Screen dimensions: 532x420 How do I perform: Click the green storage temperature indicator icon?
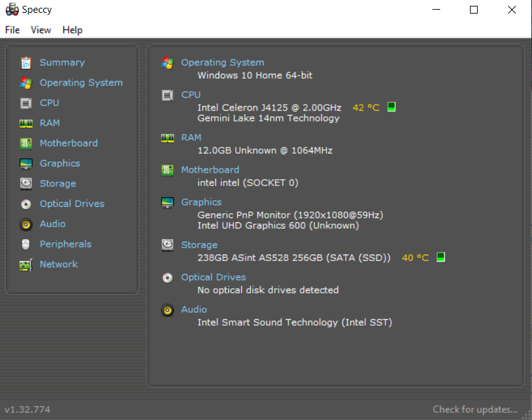pyautogui.click(x=440, y=257)
